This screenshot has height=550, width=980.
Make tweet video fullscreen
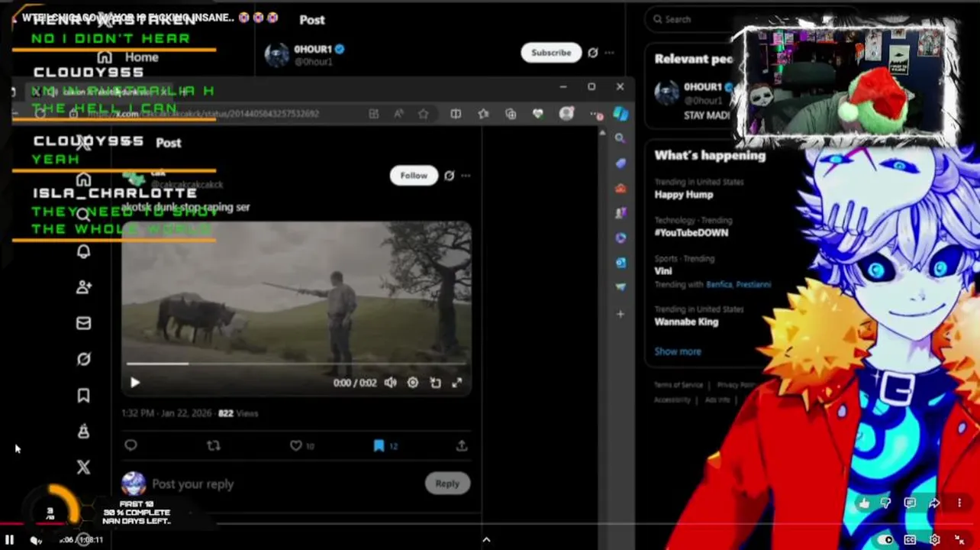click(x=457, y=383)
